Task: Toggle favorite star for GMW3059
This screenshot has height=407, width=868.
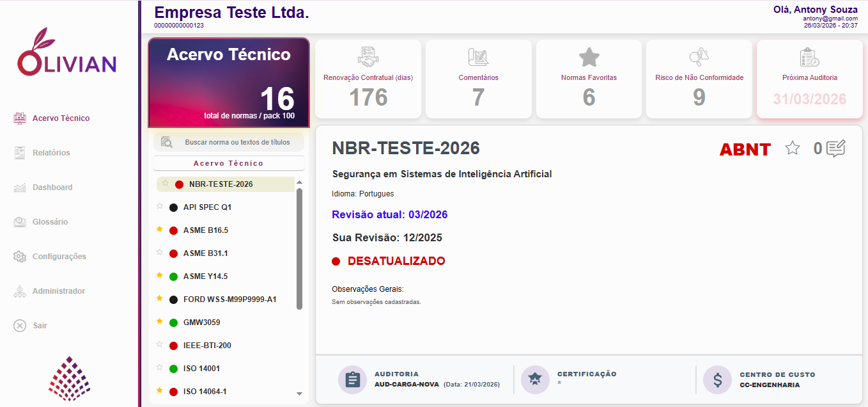Action: point(159,322)
